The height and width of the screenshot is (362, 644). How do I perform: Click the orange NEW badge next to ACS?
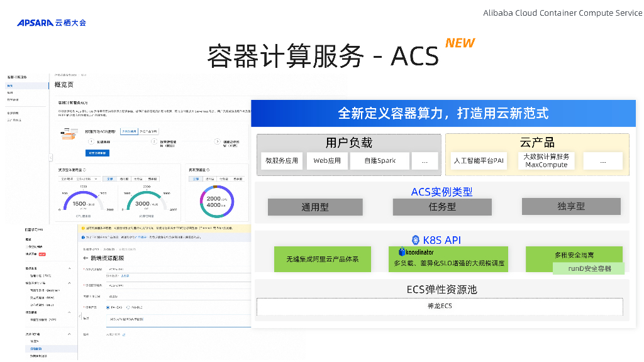[460, 43]
